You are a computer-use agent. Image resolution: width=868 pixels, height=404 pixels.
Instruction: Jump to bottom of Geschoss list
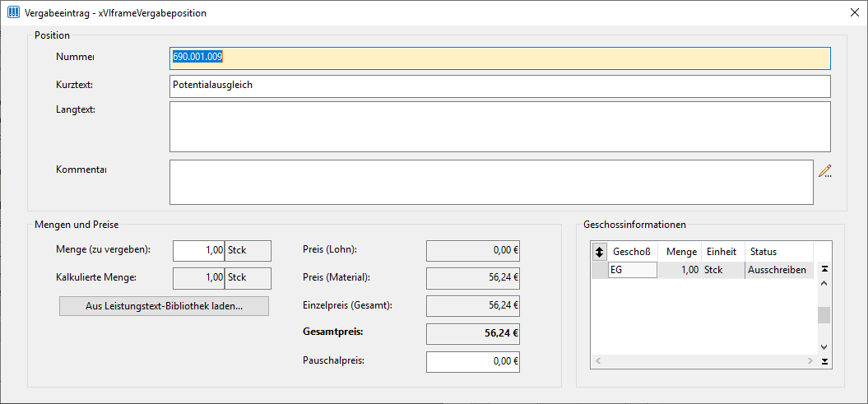pos(824,361)
